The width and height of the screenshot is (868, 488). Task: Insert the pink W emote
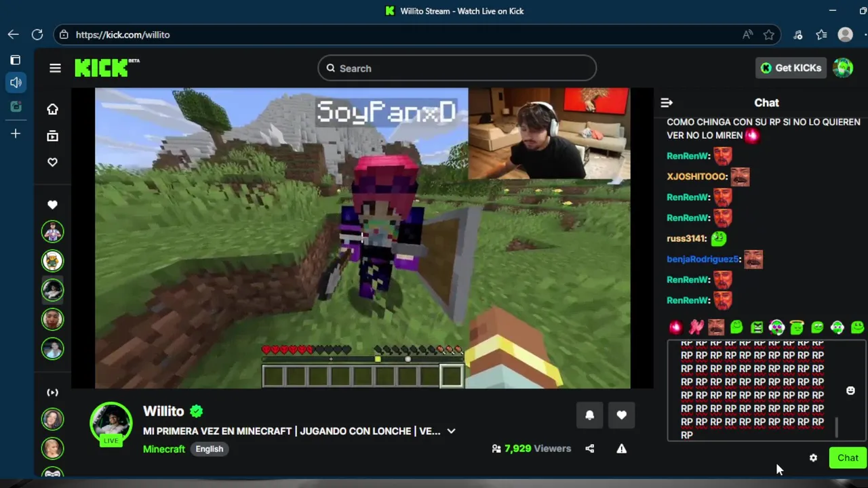point(696,327)
